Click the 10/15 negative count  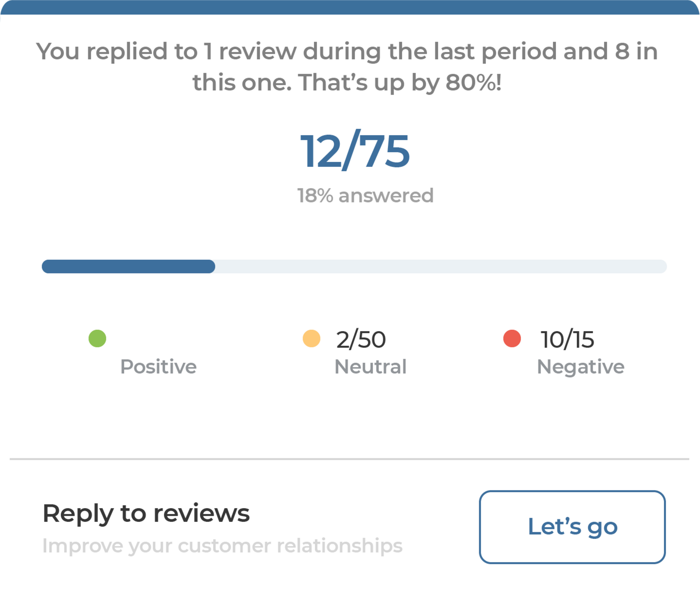[567, 340]
